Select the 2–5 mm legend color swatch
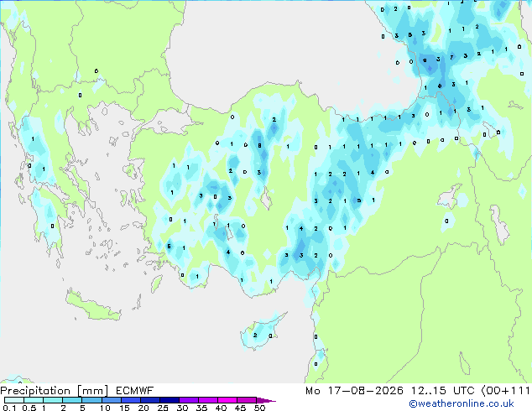Viewport: 532px width, 411px height. point(72,400)
